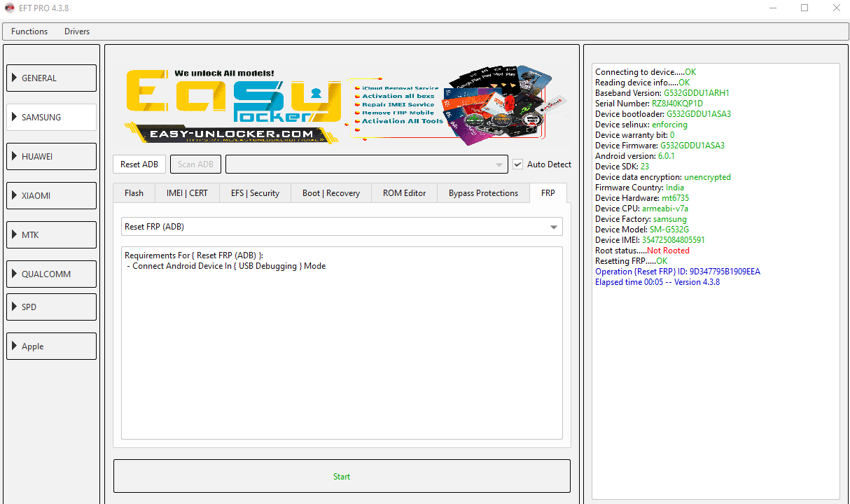Screen dimensions: 850x504
Task: Expand the XIAOMI section
Action: tap(51, 196)
